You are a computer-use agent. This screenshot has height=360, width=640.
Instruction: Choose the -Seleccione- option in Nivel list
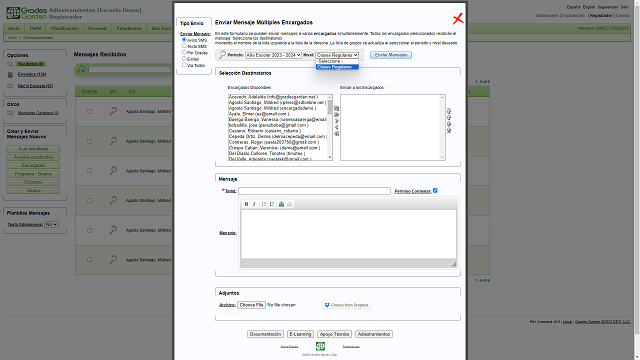(337, 61)
